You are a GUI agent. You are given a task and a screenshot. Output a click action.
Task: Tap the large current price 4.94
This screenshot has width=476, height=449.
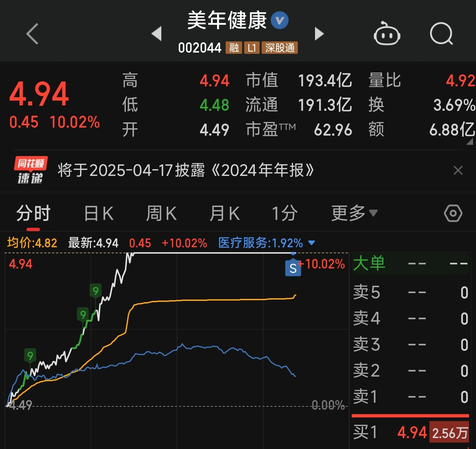(39, 94)
